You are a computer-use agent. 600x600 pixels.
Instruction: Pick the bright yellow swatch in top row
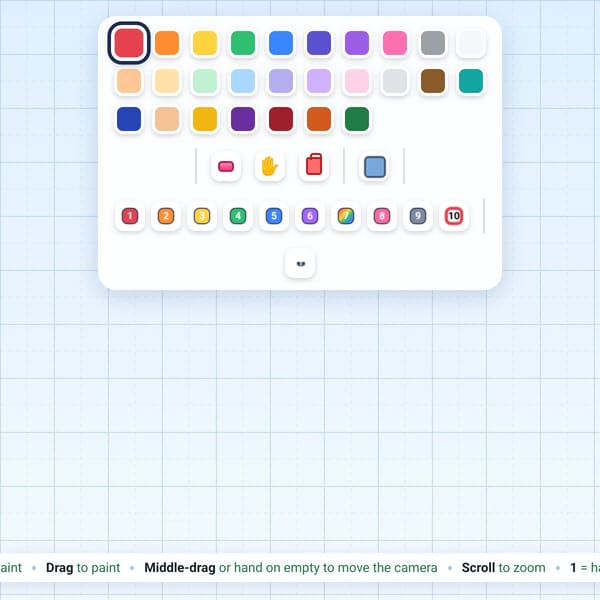tap(205, 43)
